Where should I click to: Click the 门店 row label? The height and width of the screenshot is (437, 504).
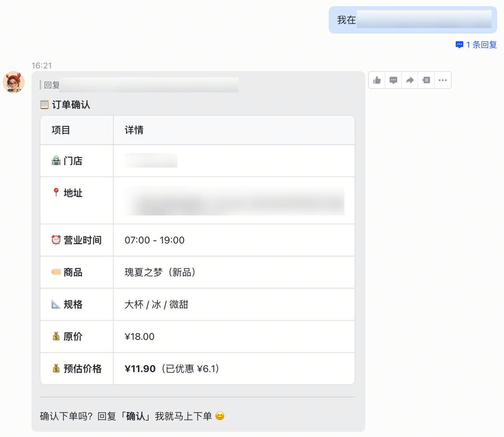point(73,161)
